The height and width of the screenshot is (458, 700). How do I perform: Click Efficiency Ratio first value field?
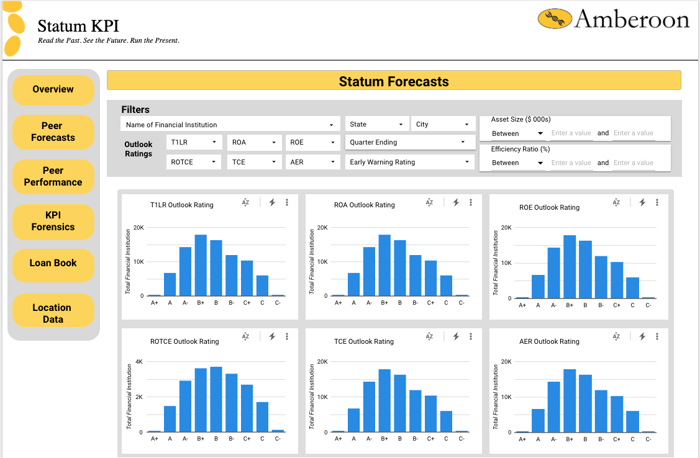(x=571, y=162)
